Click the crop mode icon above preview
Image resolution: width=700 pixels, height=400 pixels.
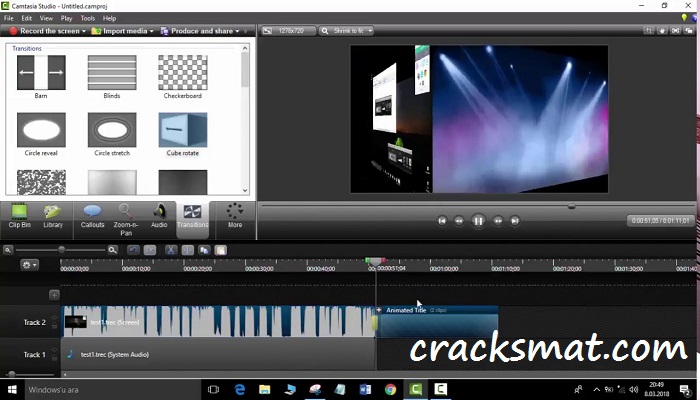[x=649, y=31]
